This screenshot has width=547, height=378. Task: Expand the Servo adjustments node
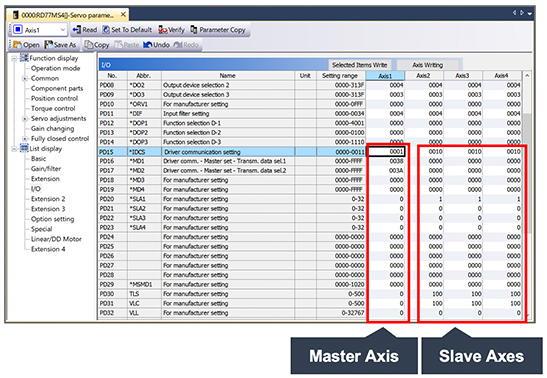pos(25,119)
